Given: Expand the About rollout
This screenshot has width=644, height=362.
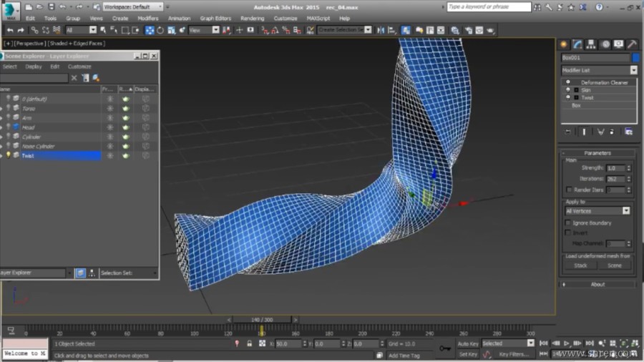Looking at the screenshot, I should tap(597, 284).
